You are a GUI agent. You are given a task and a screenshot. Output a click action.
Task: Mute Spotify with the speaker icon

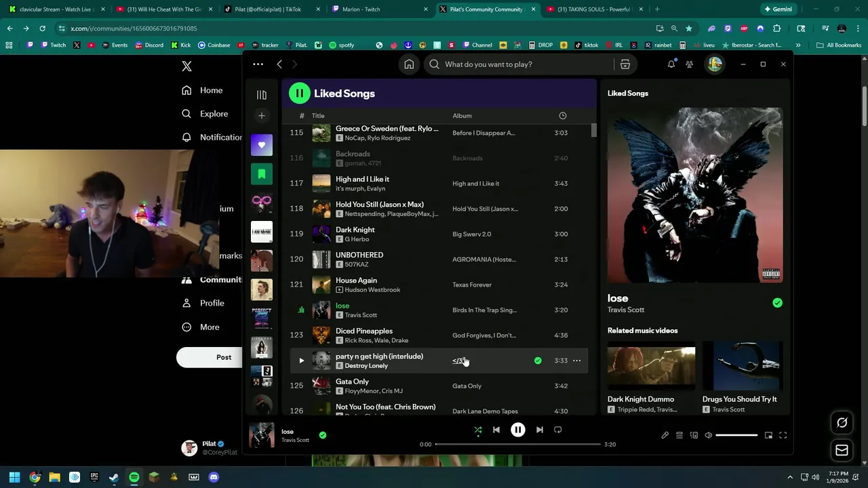point(709,435)
